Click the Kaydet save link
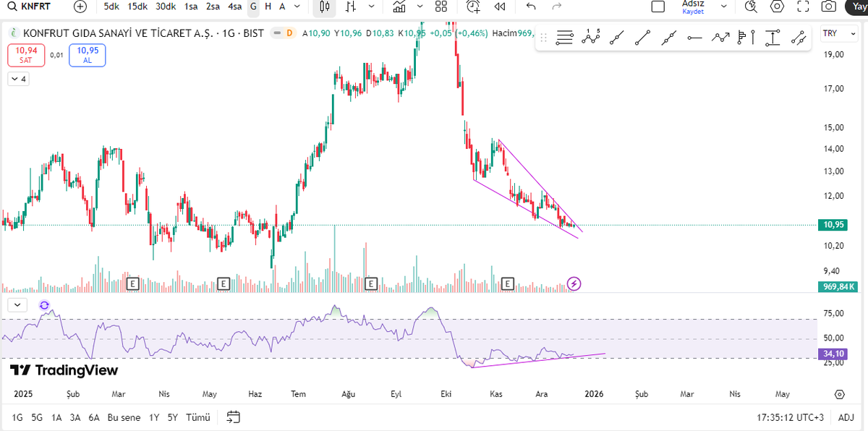The width and height of the screenshot is (868, 431). click(692, 12)
